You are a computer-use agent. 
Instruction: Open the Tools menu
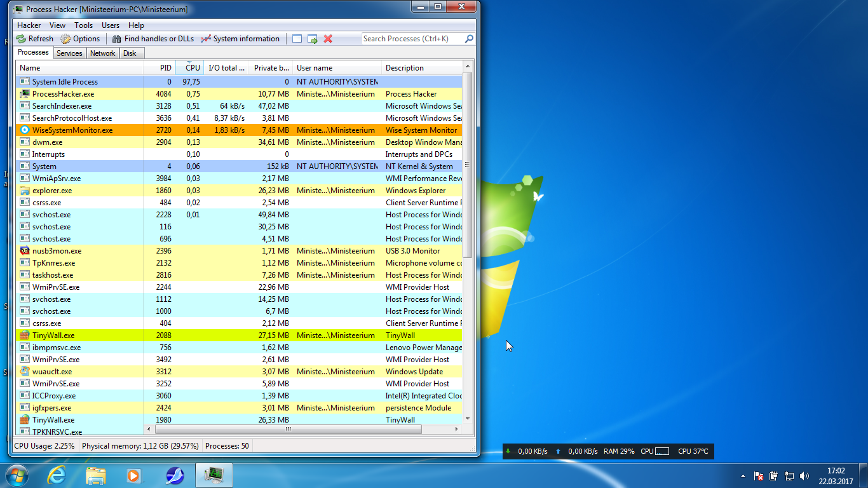click(x=83, y=25)
